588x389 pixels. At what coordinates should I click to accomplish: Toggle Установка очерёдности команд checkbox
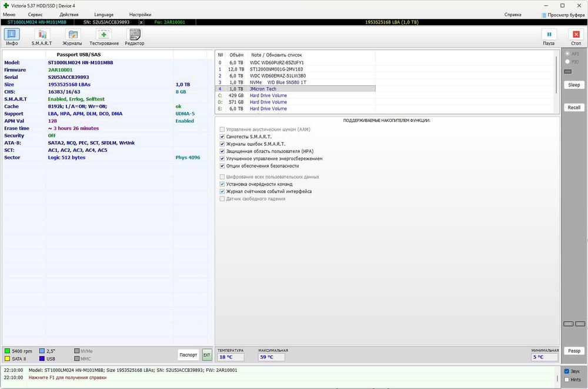click(222, 184)
